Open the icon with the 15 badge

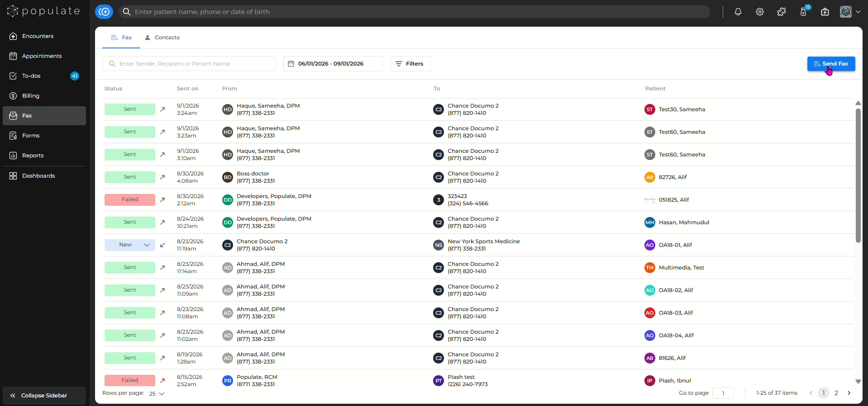click(x=804, y=12)
